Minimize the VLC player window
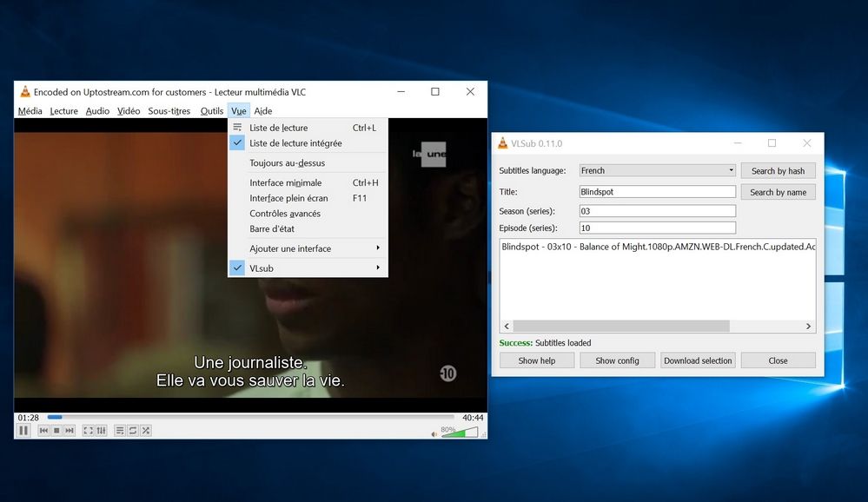Image resolution: width=868 pixels, height=502 pixels. 401,91
